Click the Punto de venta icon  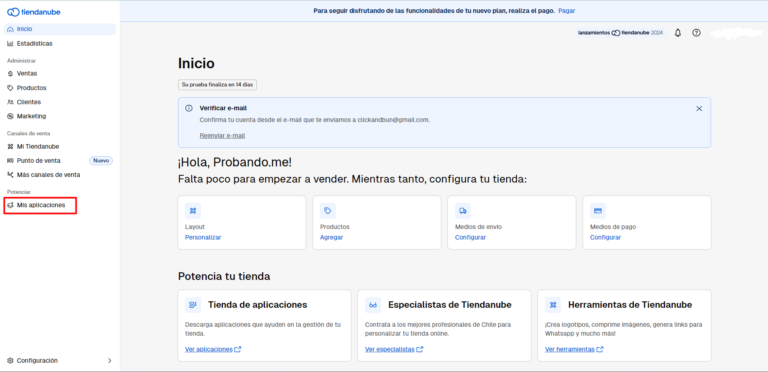[x=10, y=161]
